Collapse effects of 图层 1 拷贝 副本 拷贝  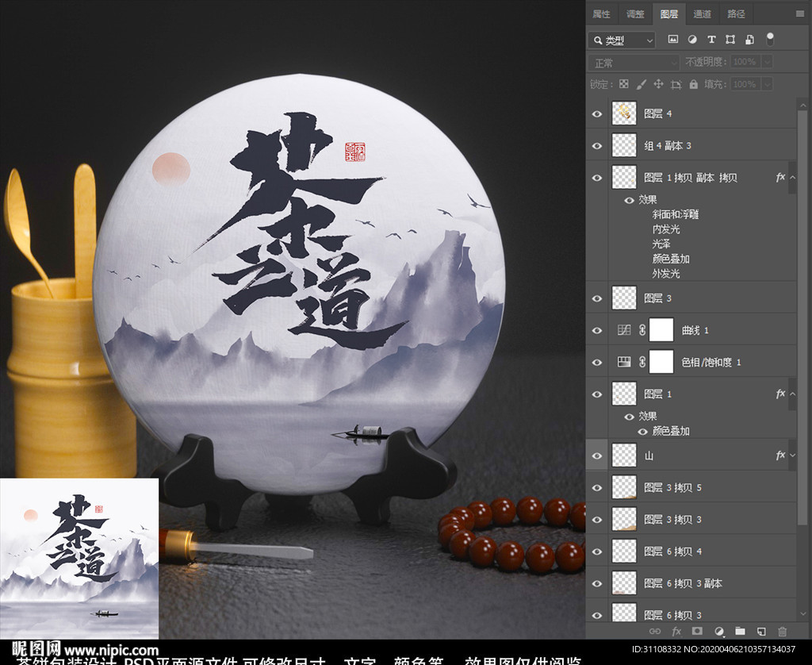(792, 178)
